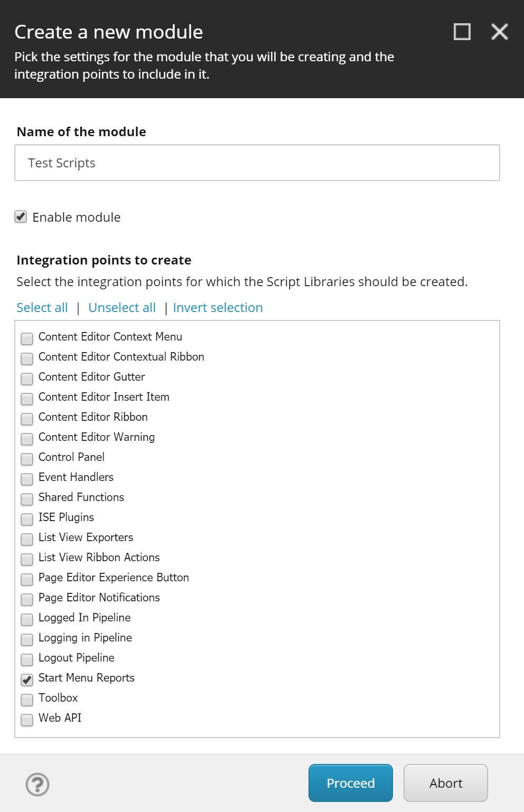Image resolution: width=524 pixels, height=812 pixels.
Task: Enable the Content Editor Ribbon integration
Action: click(26, 419)
